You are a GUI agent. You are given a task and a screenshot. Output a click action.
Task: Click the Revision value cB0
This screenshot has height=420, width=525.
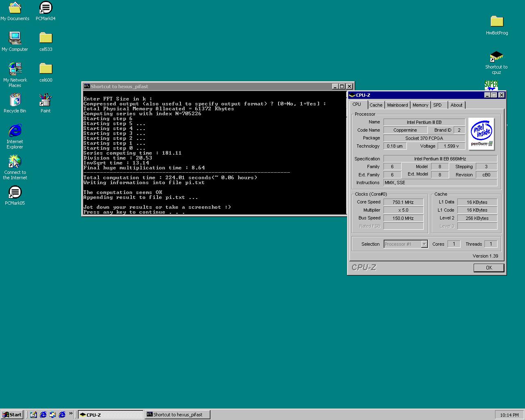coord(486,175)
